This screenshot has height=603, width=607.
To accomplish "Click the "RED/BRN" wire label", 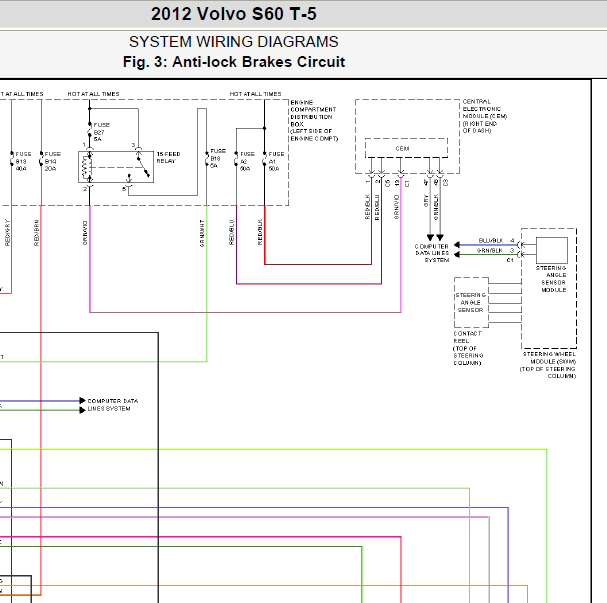I will (x=36, y=233).
